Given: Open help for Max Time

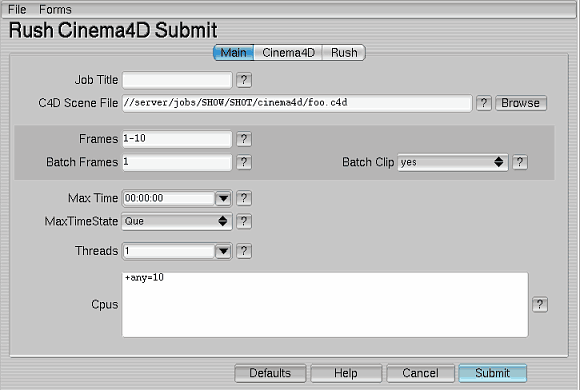Looking at the screenshot, I should click(244, 198).
